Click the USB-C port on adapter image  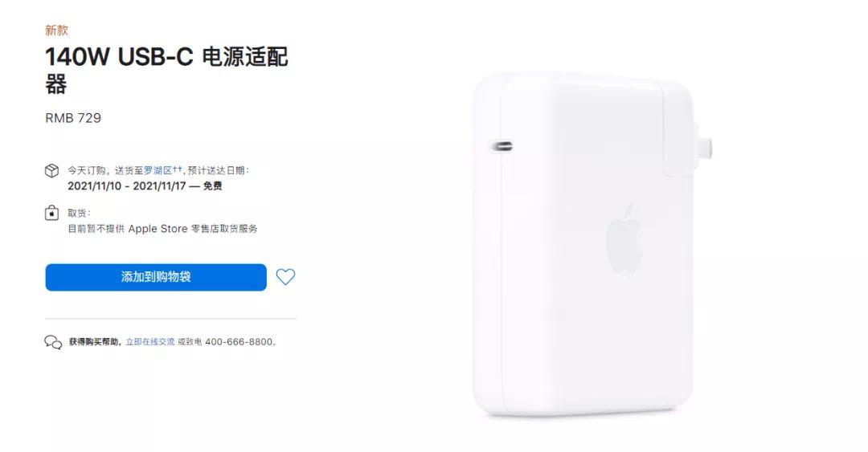(x=502, y=147)
